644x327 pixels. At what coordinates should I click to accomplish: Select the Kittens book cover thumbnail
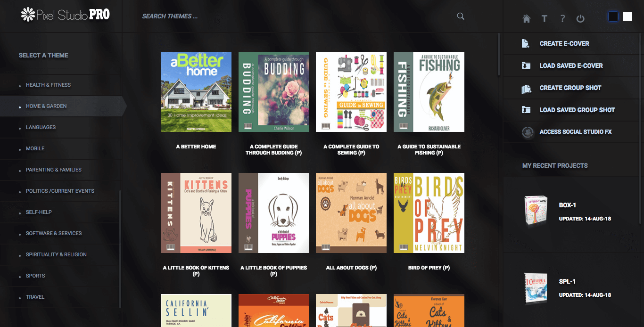point(196,213)
